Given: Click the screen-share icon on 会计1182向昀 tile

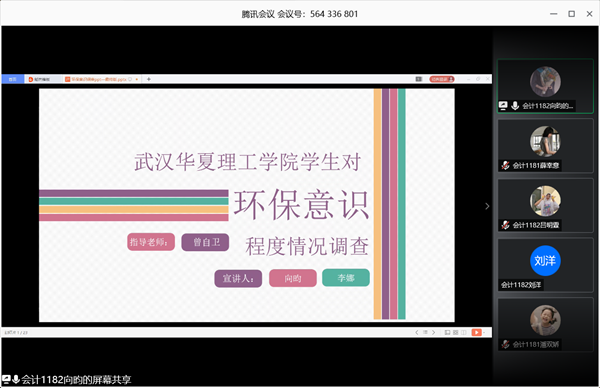Looking at the screenshot, I should point(503,106).
